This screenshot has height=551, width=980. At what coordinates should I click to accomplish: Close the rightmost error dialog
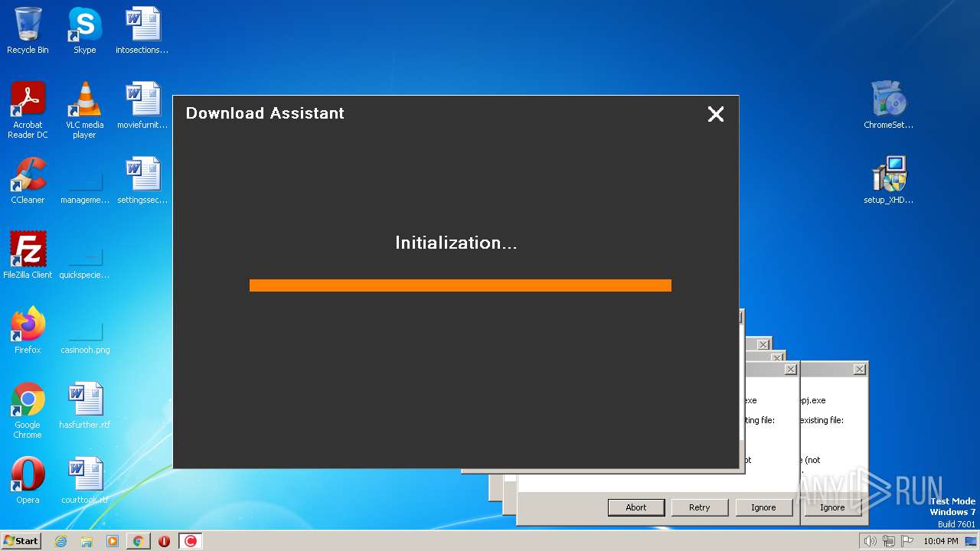click(x=860, y=369)
